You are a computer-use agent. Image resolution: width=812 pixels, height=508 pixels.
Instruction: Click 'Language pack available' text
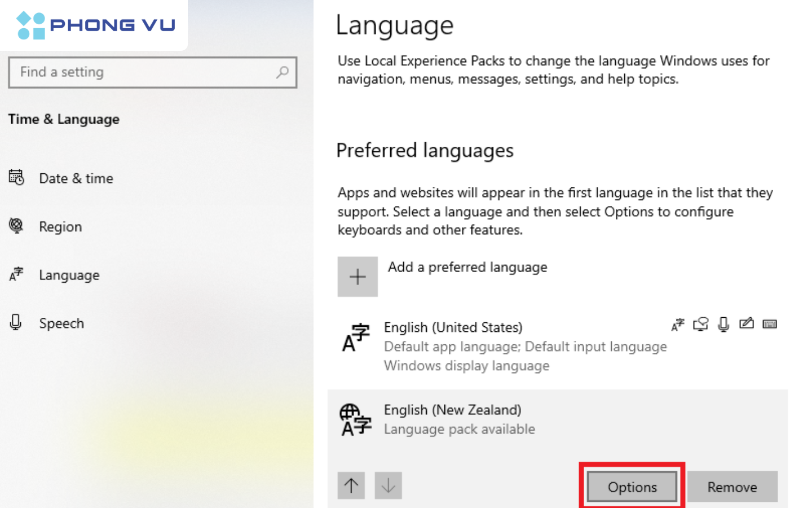(460, 430)
